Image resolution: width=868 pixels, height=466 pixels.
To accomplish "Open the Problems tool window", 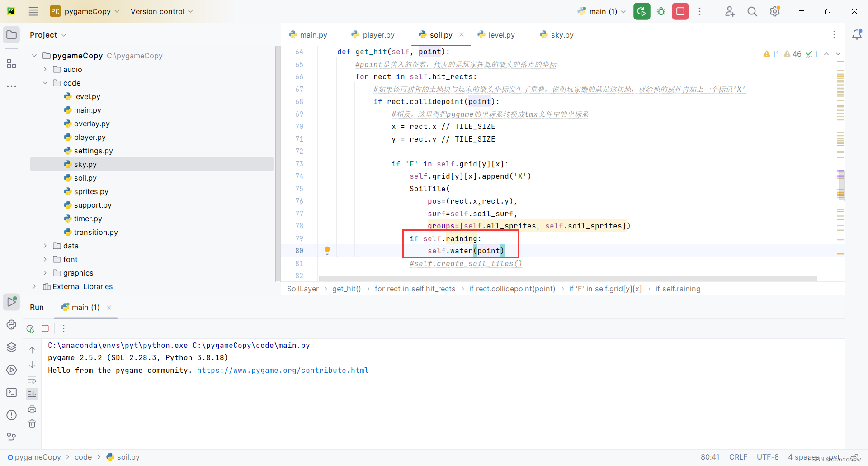I will click(11, 415).
